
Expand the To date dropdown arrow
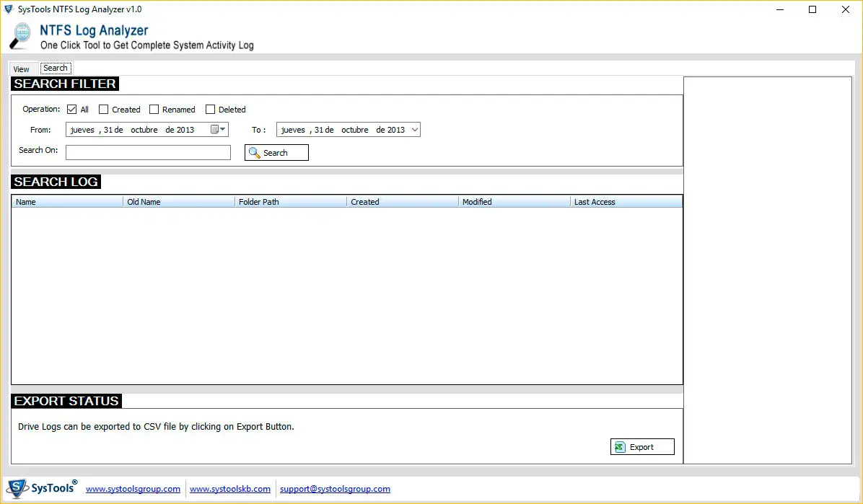coord(415,130)
